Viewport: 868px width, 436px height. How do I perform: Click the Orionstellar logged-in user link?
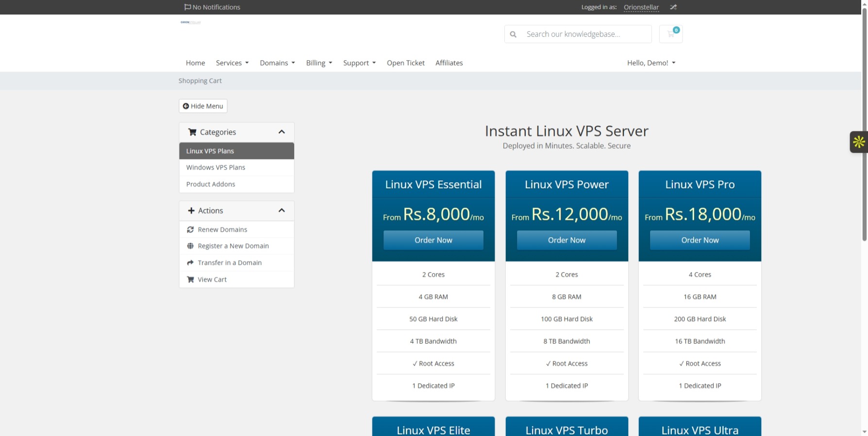coord(641,7)
